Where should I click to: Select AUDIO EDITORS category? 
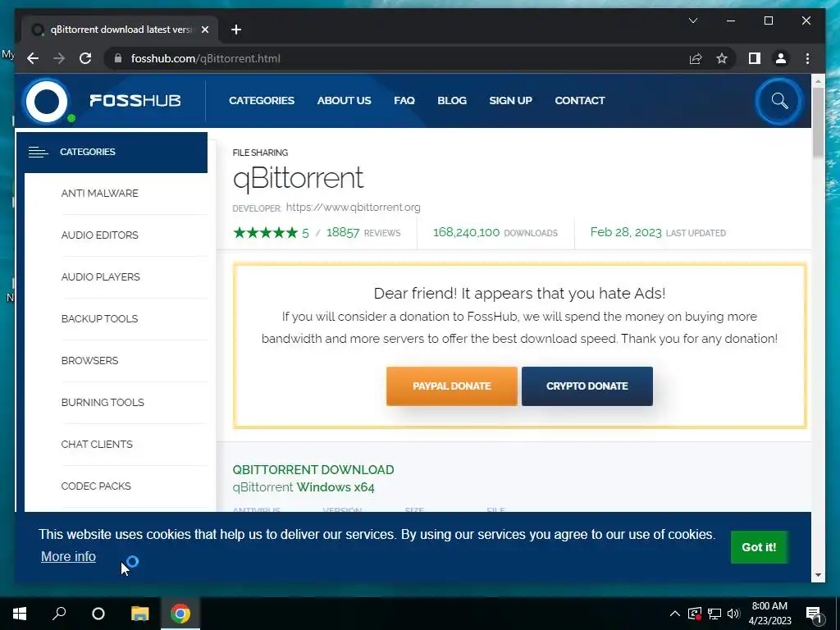pyautogui.click(x=99, y=235)
